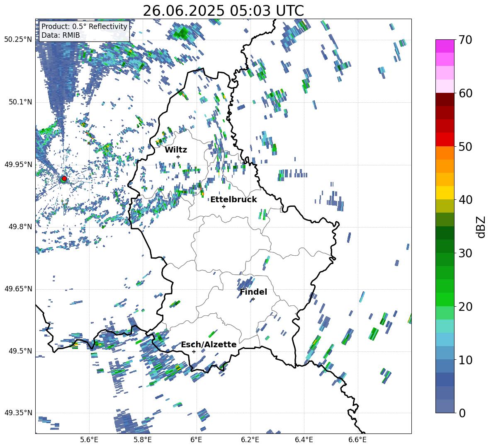The width and height of the screenshot is (491, 448).
Task: Click the 49.8°N latitude label
Action: coord(20,227)
